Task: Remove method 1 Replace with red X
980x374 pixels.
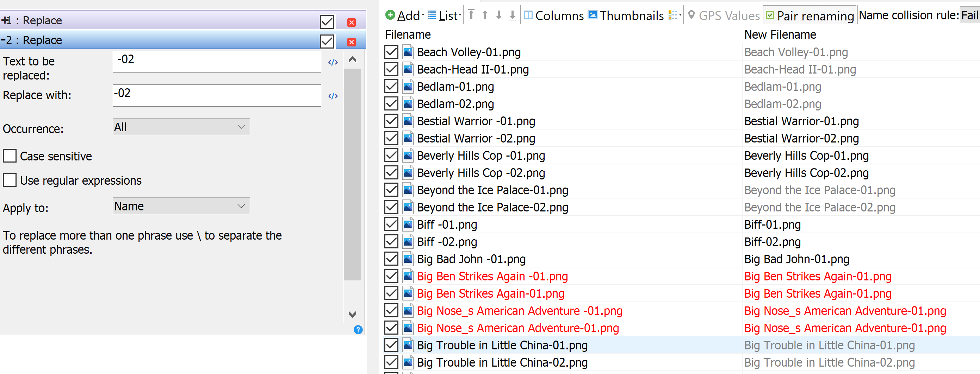Action: click(352, 23)
